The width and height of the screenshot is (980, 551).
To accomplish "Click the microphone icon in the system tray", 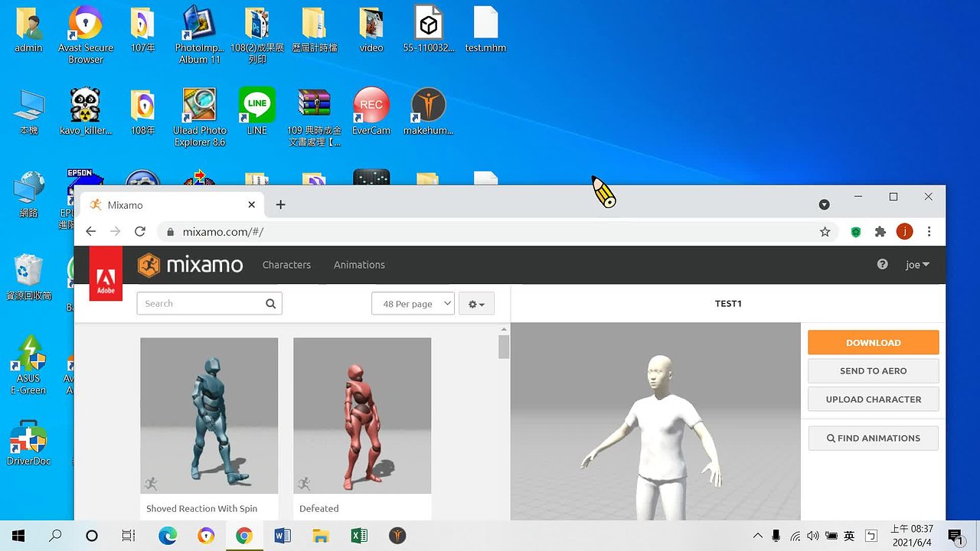I will (x=776, y=536).
